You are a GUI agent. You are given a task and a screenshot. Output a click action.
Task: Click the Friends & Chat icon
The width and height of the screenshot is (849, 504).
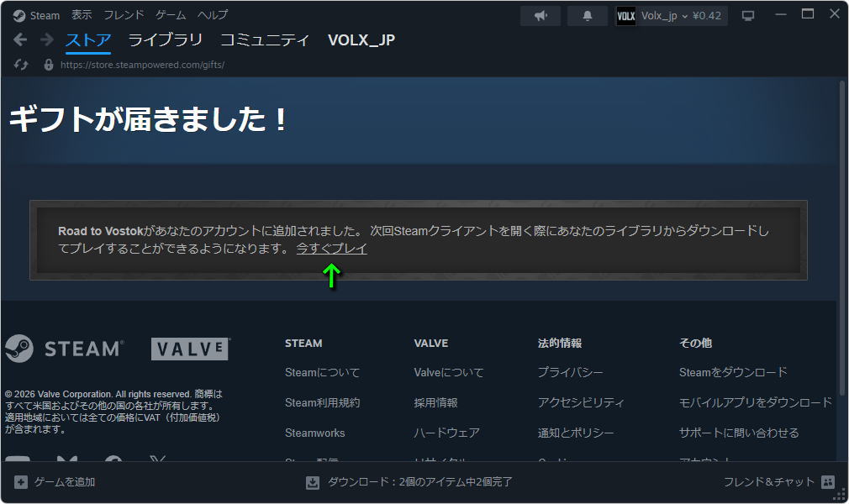[x=827, y=482]
